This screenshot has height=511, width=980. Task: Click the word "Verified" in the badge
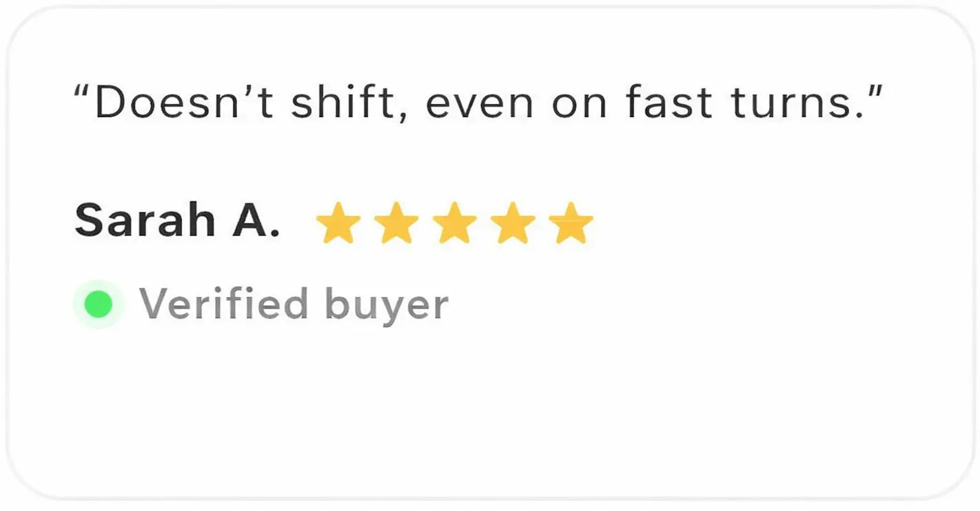point(223,304)
